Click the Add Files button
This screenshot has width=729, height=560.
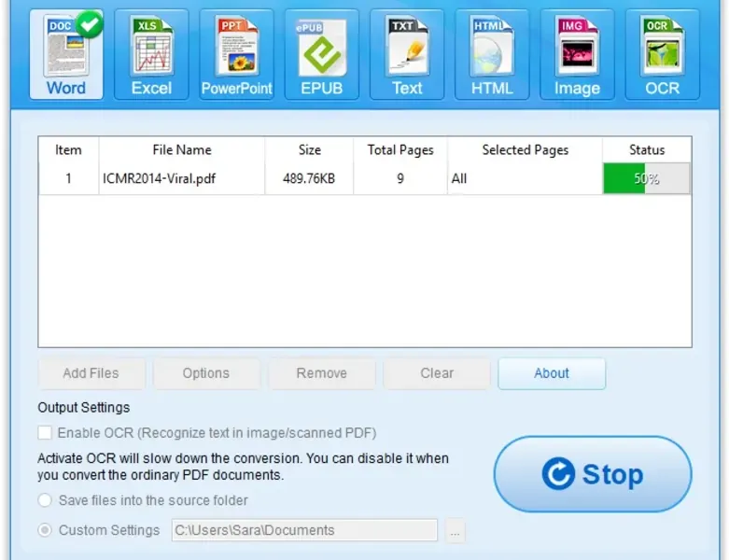pos(91,373)
